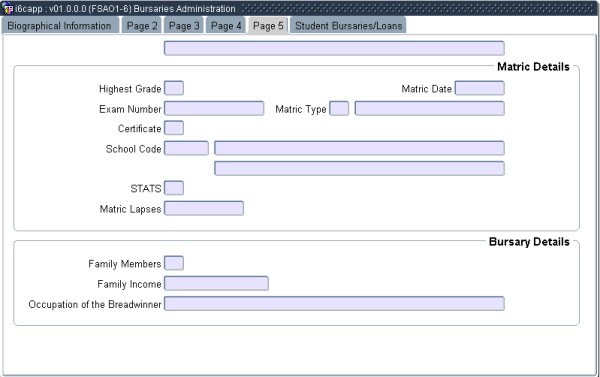This screenshot has width=600, height=377.
Task: Focus the wide field above Matric Details
Action: pyautogui.click(x=334, y=48)
